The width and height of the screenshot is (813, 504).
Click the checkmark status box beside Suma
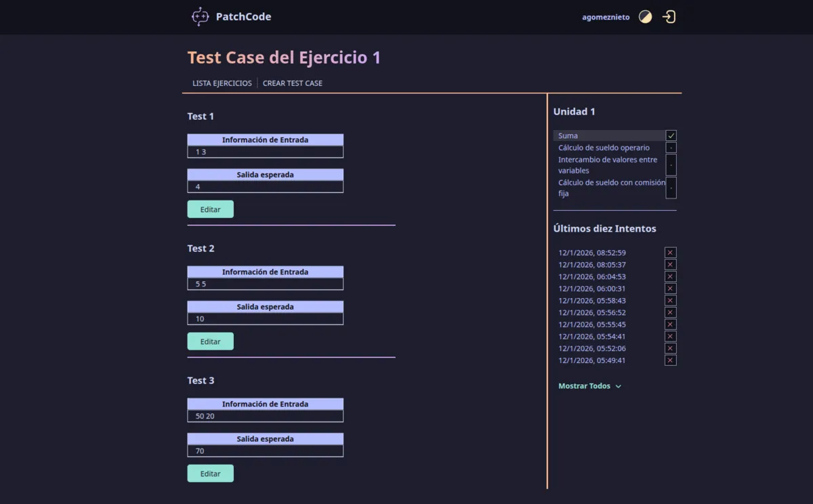671,135
